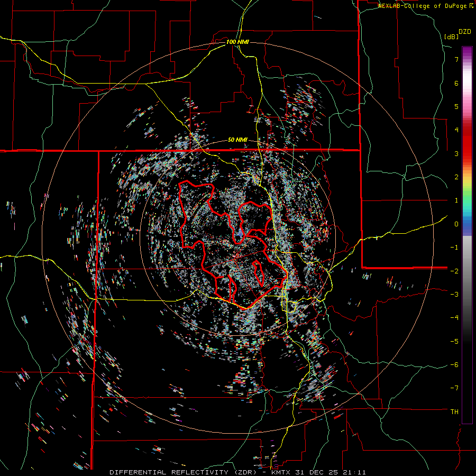Click the scale tick label '-4'

[x=454, y=317]
